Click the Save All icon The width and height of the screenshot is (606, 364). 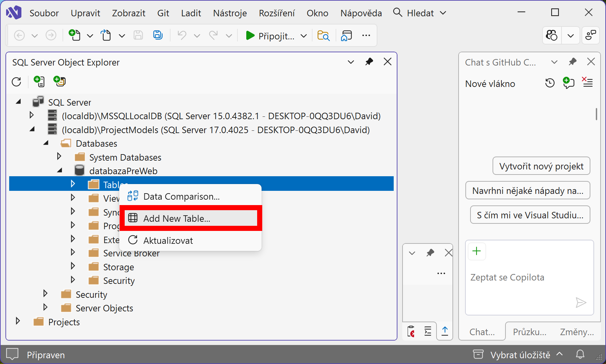[x=158, y=35]
